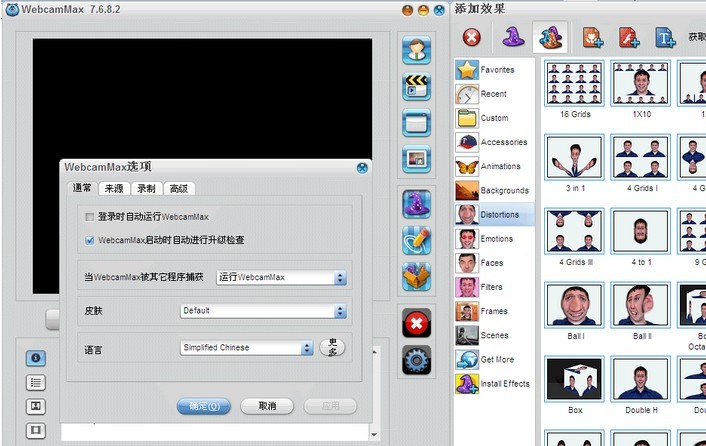Open Frames effects category
Viewport: 706px width, 446px height.
(x=494, y=311)
